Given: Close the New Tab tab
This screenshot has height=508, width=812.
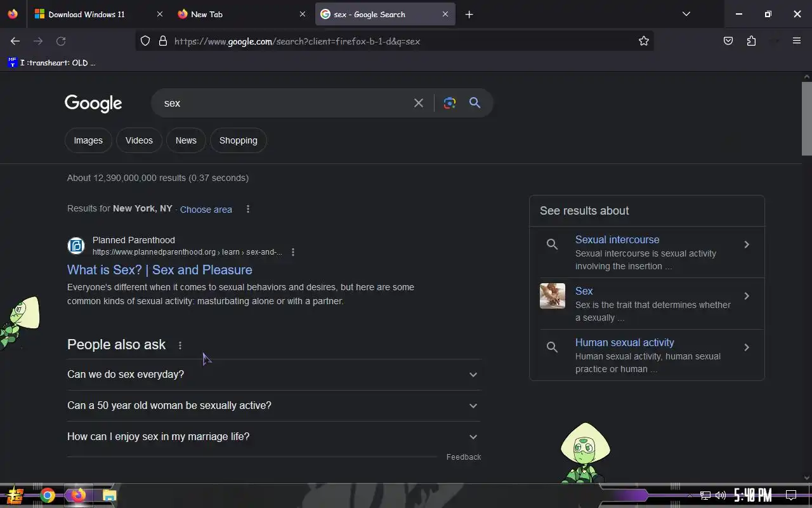Looking at the screenshot, I should tap(302, 14).
